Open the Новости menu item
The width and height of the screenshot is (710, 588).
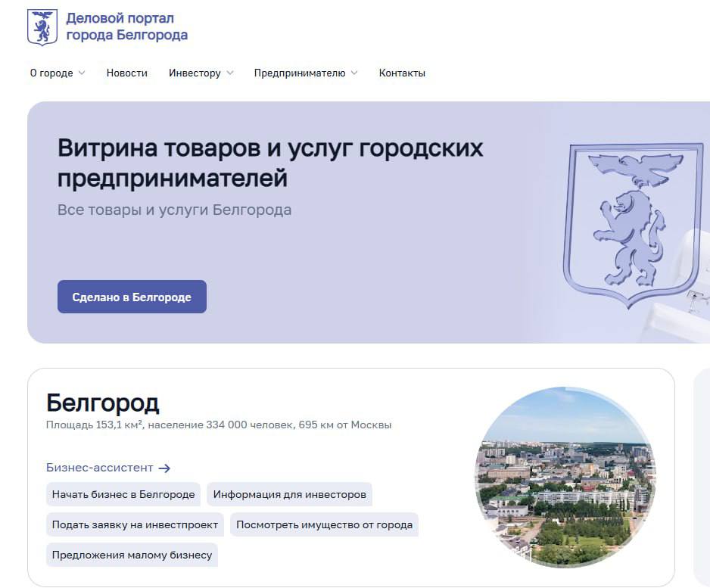126,73
